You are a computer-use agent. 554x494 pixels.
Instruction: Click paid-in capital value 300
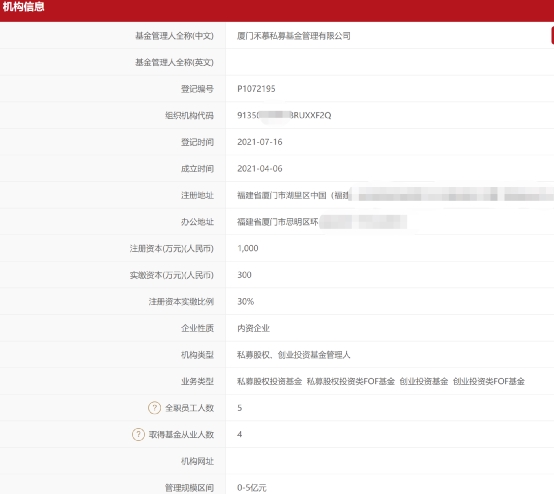[244, 275]
